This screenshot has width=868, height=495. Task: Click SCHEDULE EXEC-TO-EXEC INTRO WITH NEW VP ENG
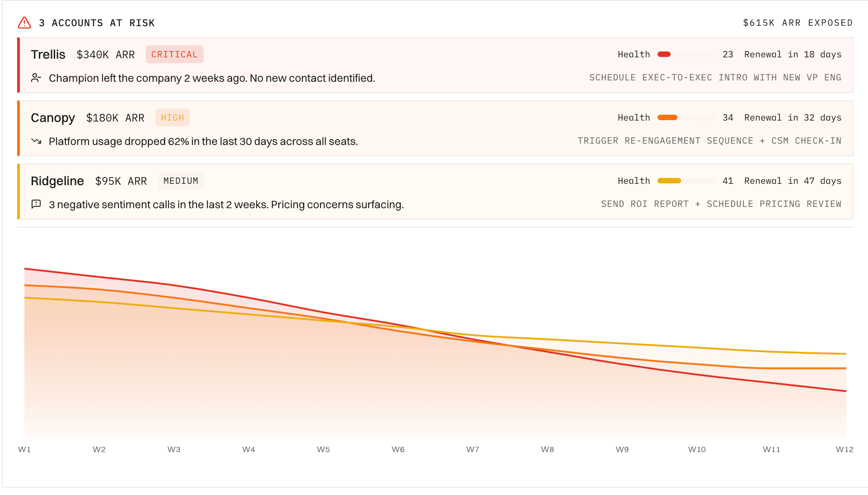(x=715, y=77)
